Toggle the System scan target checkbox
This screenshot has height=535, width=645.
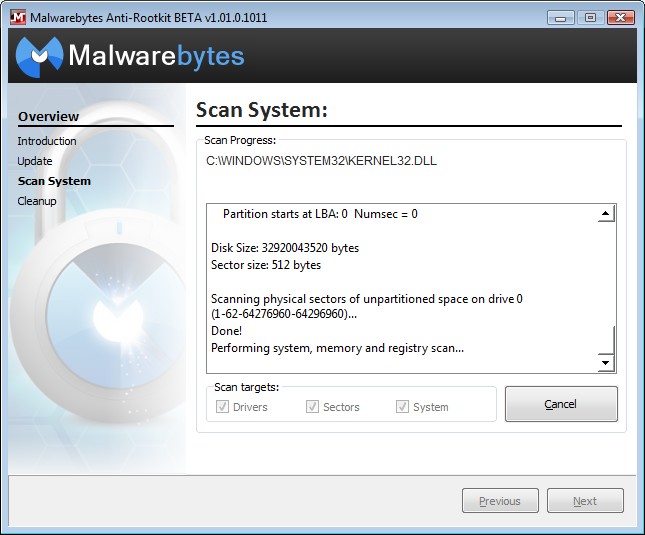(402, 407)
